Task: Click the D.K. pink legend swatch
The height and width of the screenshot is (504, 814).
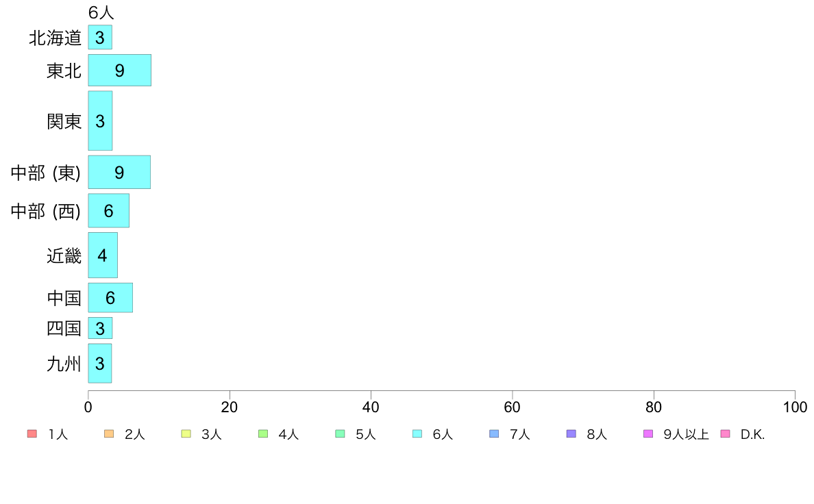Action: point(725,434)
